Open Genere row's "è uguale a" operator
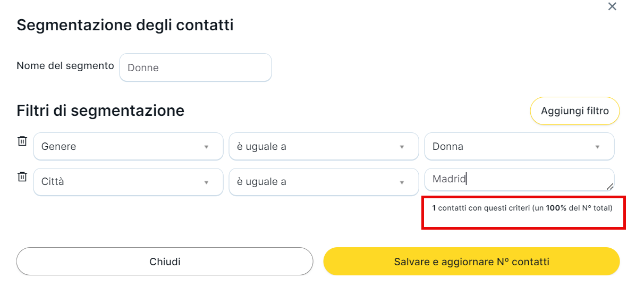The image size is (644, 286). (x=324, y=147)
